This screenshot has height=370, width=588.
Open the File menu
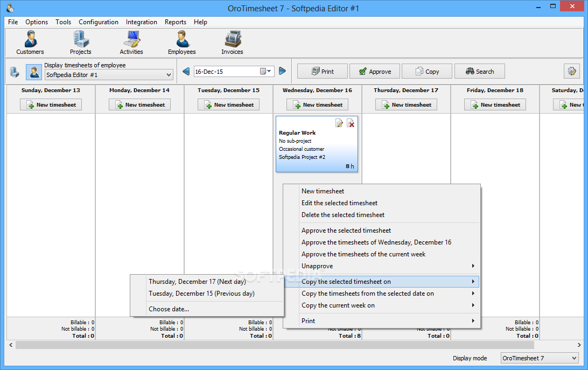[x=13, y=22]
